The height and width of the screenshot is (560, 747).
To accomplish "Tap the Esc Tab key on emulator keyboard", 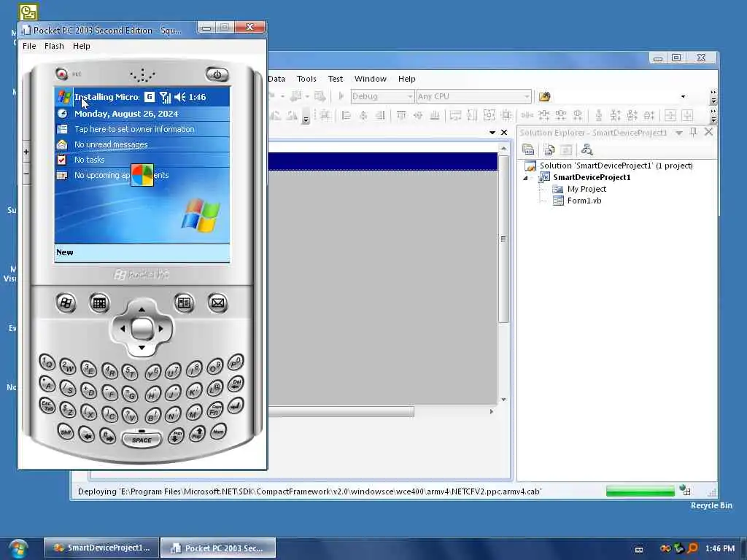I will coord(47,405).
